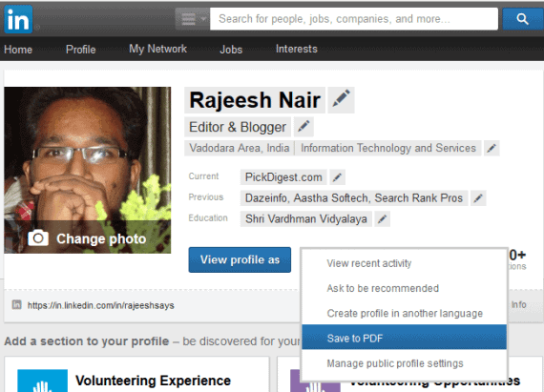Edit location and industry with pencil icon

click(492, 149)
